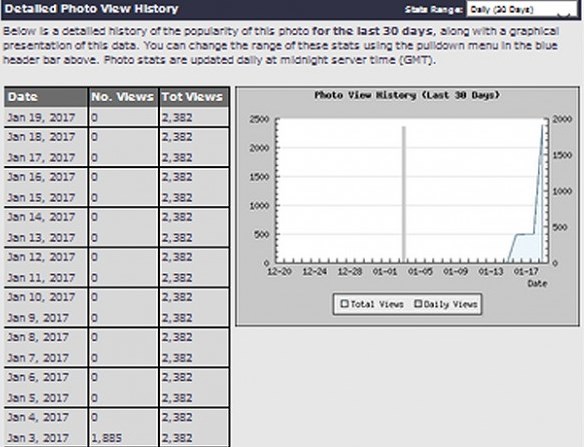Click the 12-20 axis label on chart
The image size is (584, 447).
[x=280, y=272]
